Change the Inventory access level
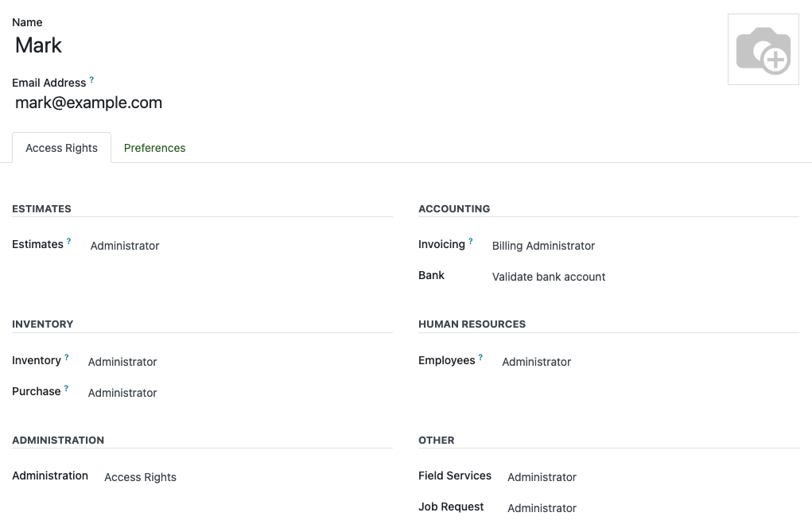 pos(239,362)
